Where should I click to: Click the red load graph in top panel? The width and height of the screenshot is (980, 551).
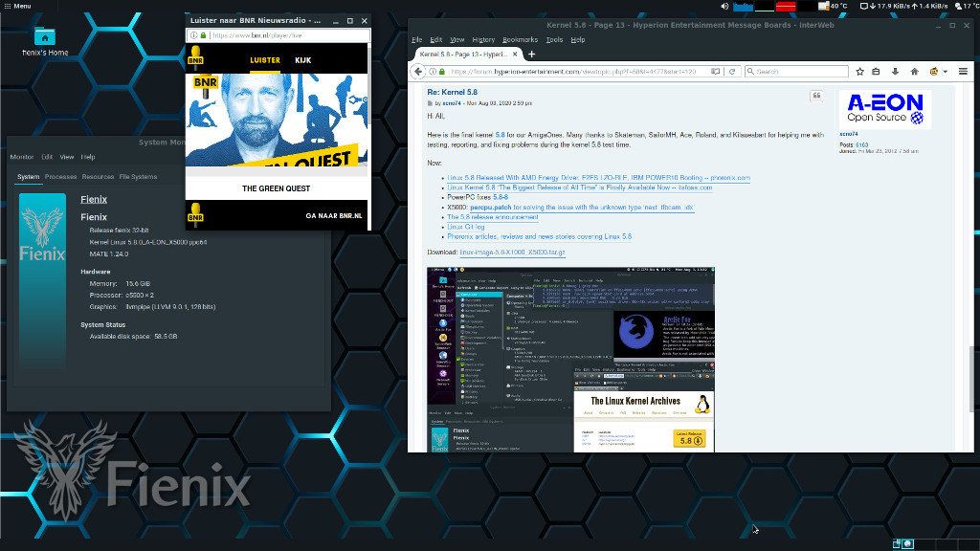click(786, 7)
